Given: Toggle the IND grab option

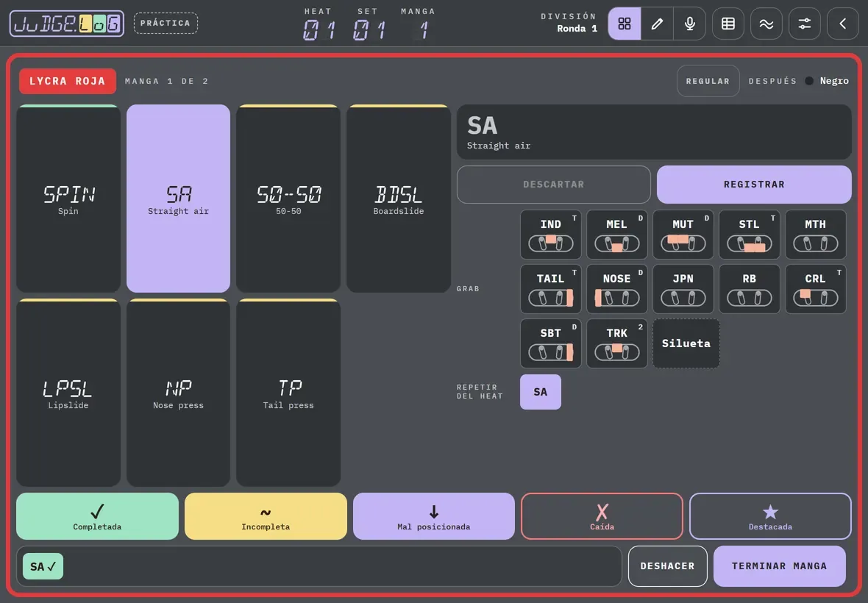Looking at the screenshot, I should pyautogui.click(x=551, y=235).
